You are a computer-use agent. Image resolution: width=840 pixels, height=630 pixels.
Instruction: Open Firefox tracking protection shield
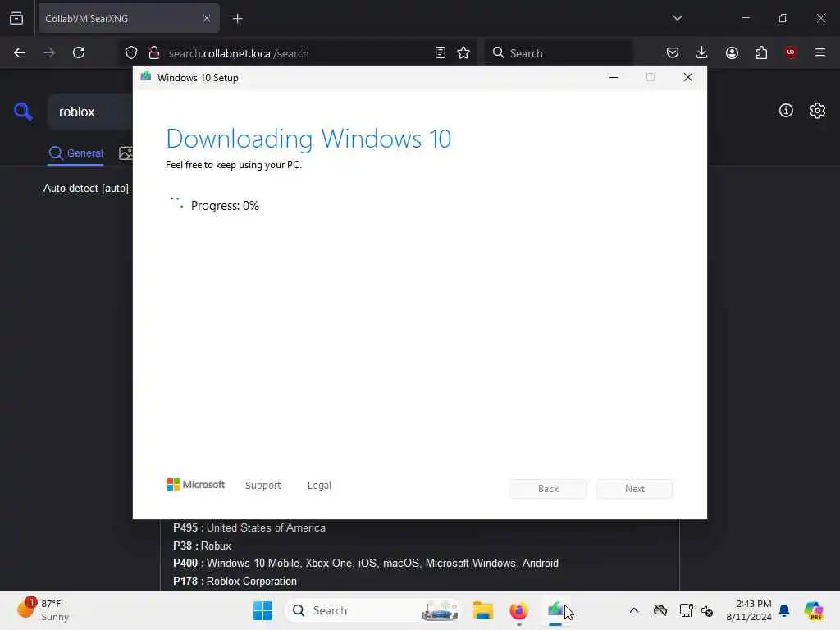(x=131, y=53)
